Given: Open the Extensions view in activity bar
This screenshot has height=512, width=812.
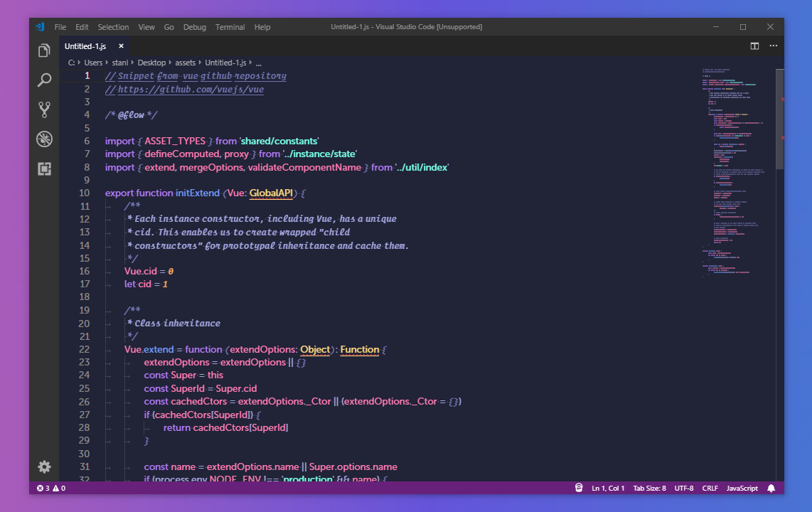Looking at the screenshot, I should tap(44, 169).
